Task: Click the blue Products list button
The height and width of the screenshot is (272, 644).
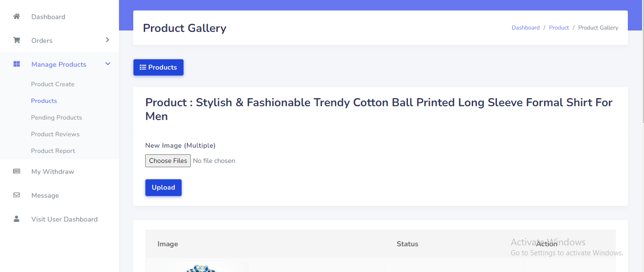Action: click(x=158, y=67)
